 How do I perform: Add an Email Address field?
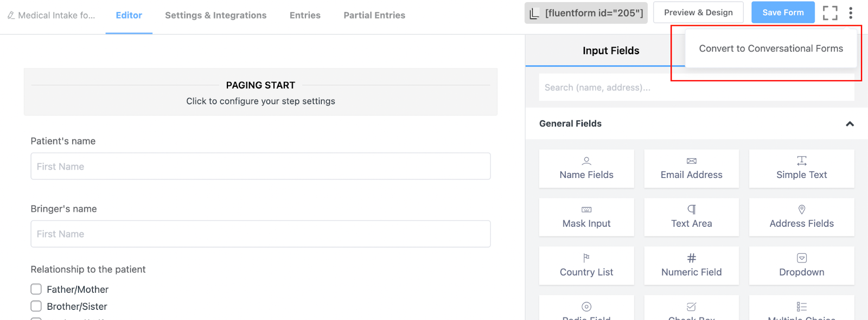(x=691, y=169)
